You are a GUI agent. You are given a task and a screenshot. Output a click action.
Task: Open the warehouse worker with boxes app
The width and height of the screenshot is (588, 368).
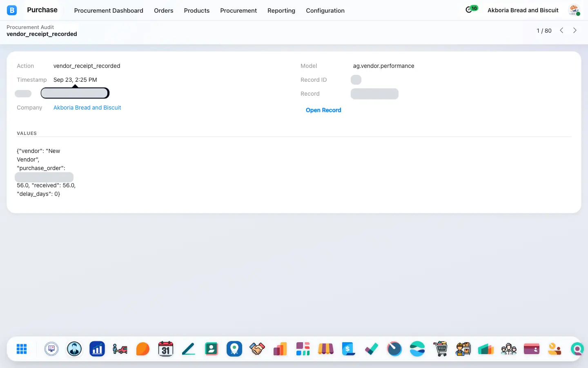463,349
